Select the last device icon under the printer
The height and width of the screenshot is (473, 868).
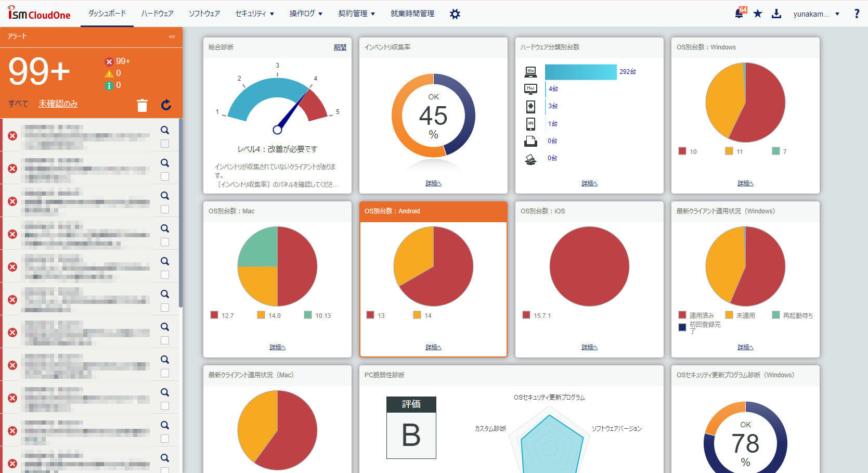(x=530, y=159)
